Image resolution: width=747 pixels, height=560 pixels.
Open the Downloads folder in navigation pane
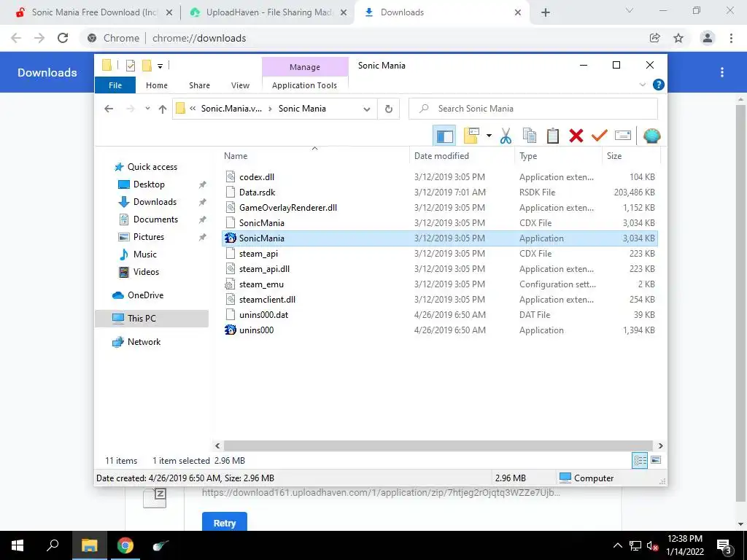pos(155,202)
